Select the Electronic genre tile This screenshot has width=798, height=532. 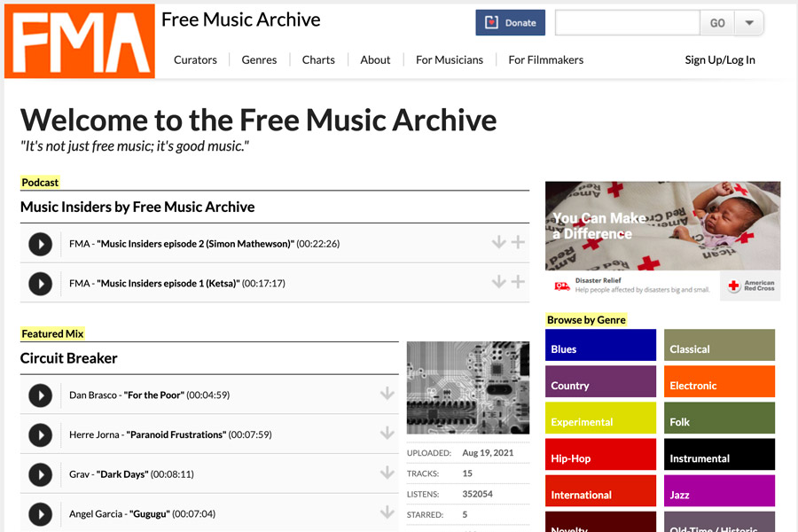click(x=719, y=381)
